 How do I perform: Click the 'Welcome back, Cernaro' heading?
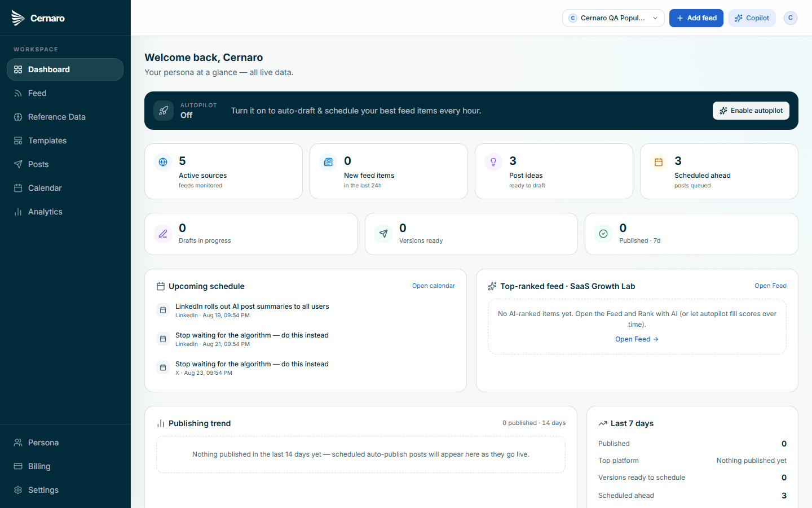[204, 58]
